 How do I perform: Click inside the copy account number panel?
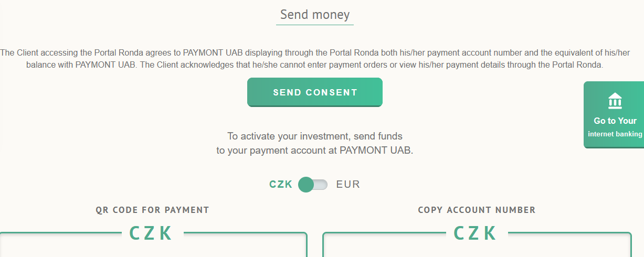(x=477, y=249)
